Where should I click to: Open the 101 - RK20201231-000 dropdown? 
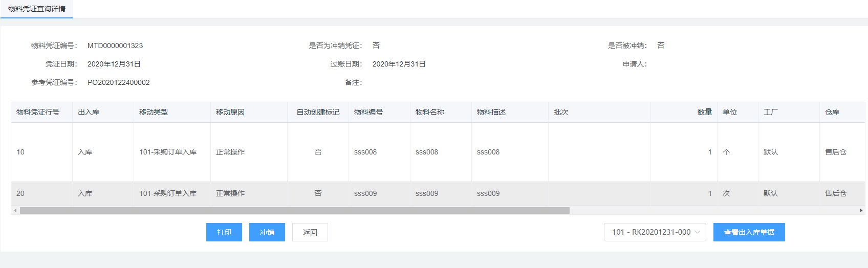click(655, 232)
